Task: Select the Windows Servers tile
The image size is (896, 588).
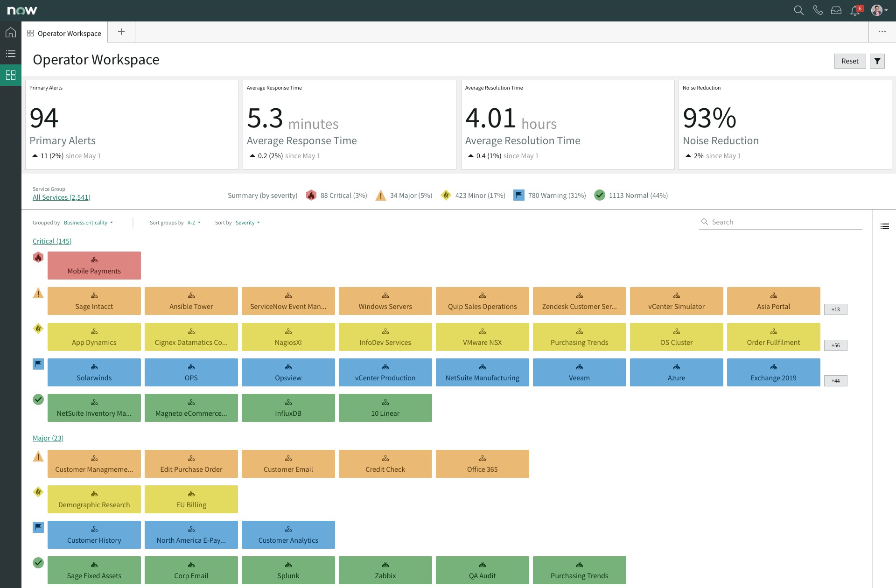Action: 385,301
